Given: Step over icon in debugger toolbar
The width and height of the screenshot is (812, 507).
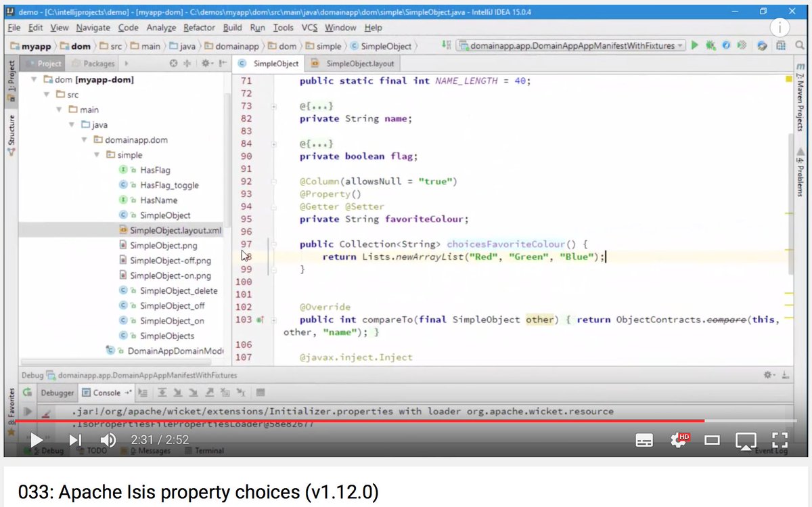Looking at the screenshot, I should pos(162,393).
